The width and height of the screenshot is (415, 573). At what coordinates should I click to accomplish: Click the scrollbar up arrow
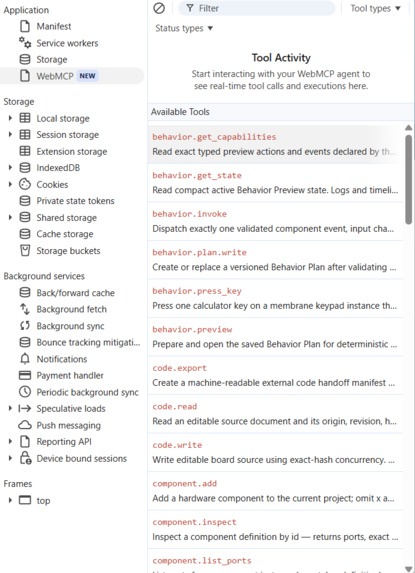[x=409, y=128]
